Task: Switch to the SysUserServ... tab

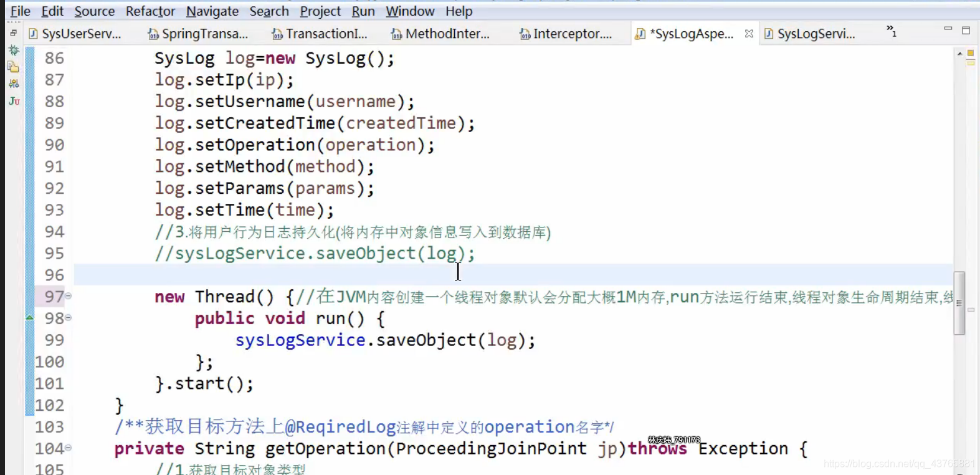Action: (x=75, y=34)
